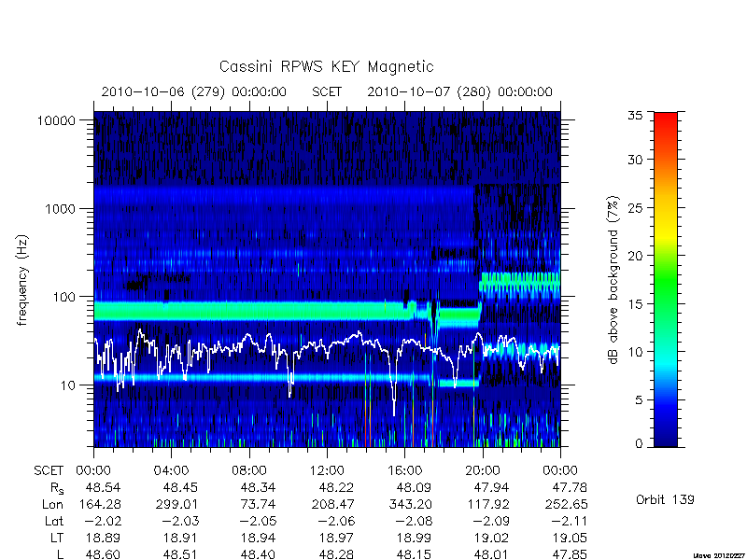Image resolution: width=747 pixels, height=560 pixels.
Task: Click the Rs value 48.54
Action: [x=103, y=487]
